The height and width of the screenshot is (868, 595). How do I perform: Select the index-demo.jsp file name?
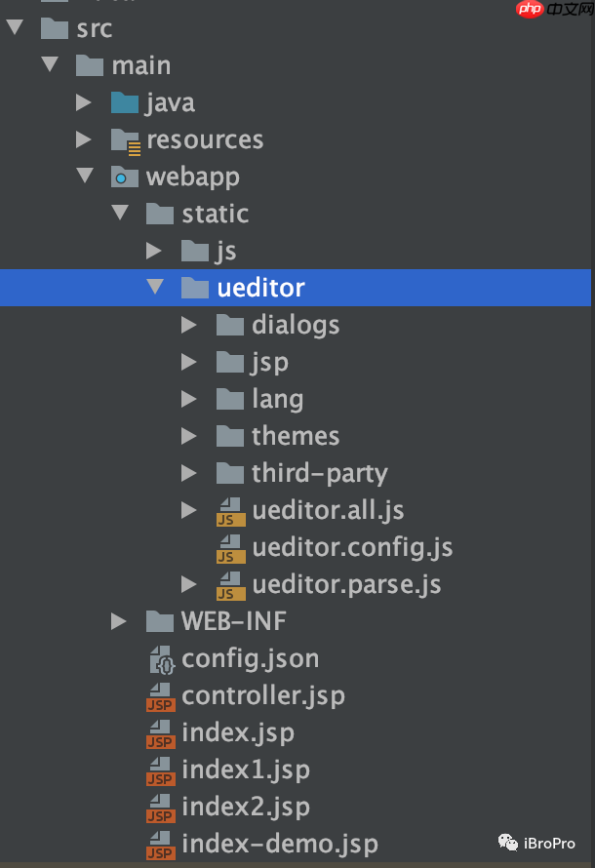pyautogui.click(x=280, y=845)
